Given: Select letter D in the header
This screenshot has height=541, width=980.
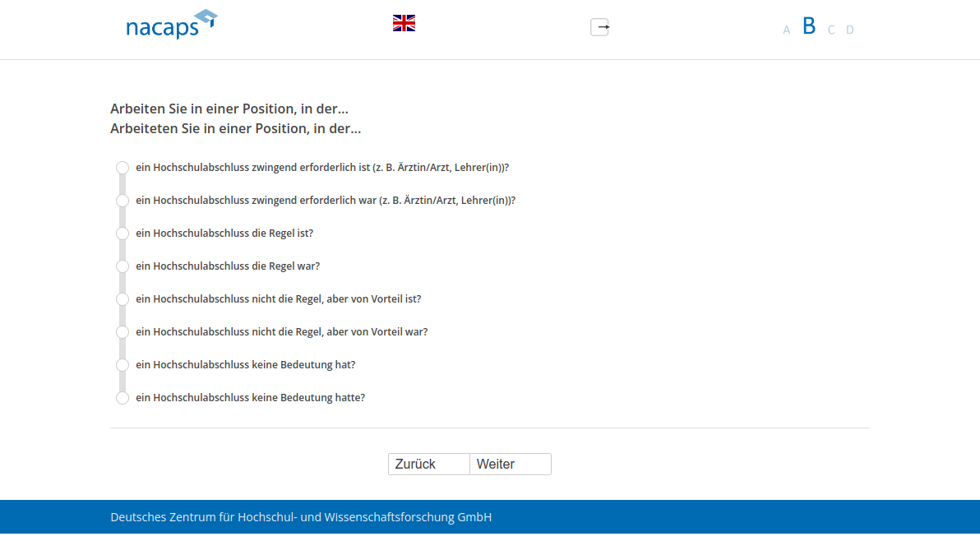Looking at the screenshot, I should (x=850, y=30).
